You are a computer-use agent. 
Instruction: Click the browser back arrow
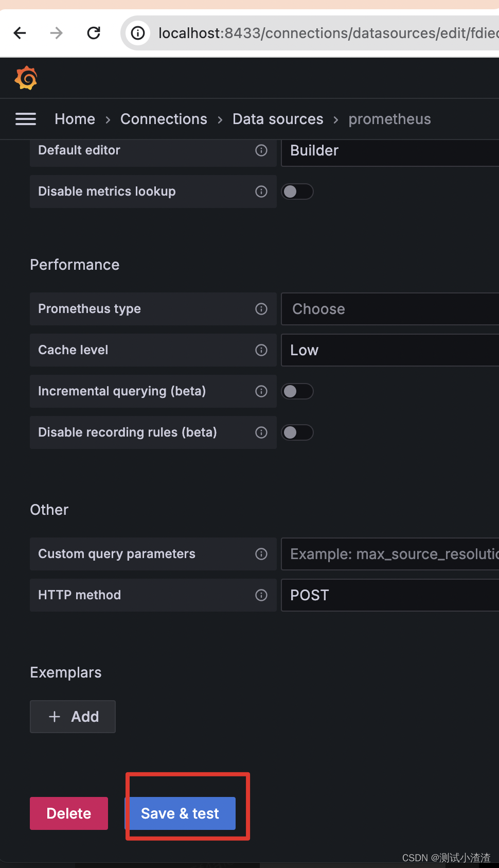(x=20, y=33)
